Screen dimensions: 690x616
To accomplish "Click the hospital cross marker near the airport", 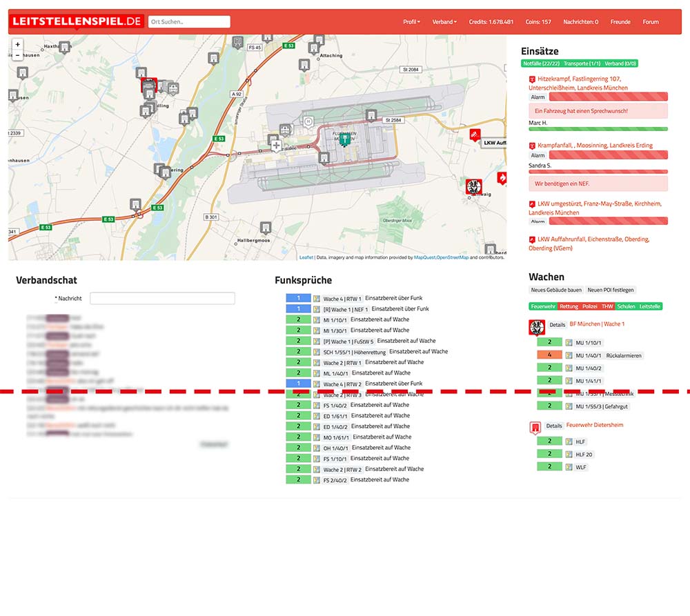I will [x=276, y=146].
